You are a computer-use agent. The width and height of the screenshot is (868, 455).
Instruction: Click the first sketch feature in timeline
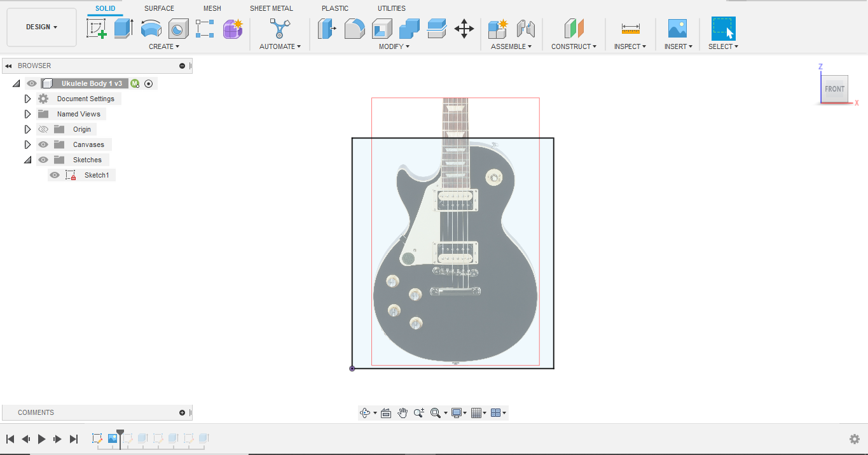97,438
